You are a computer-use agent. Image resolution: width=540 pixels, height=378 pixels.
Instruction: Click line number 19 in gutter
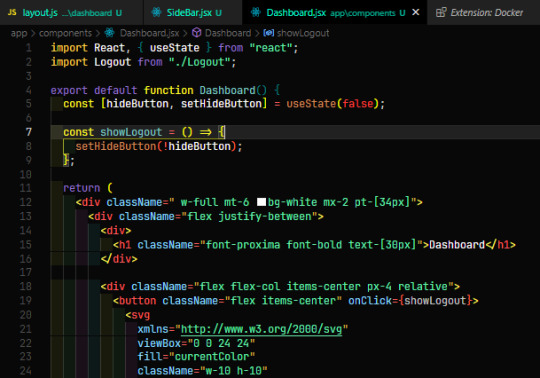point(26,301)
